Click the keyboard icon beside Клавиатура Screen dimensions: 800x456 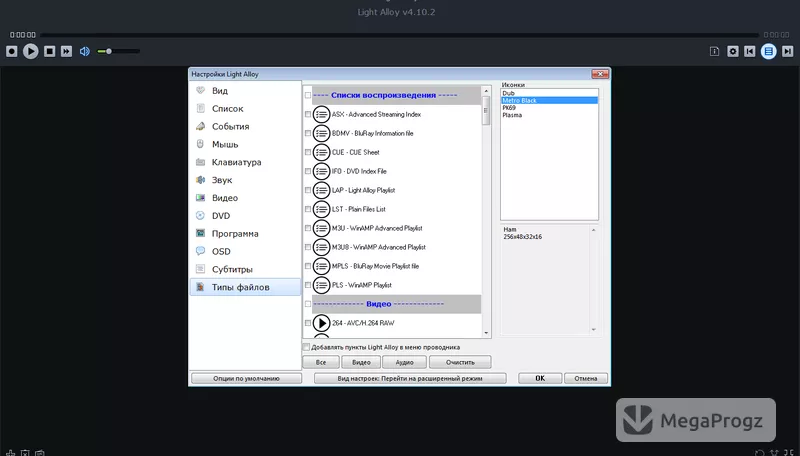[x=201, y=162]
